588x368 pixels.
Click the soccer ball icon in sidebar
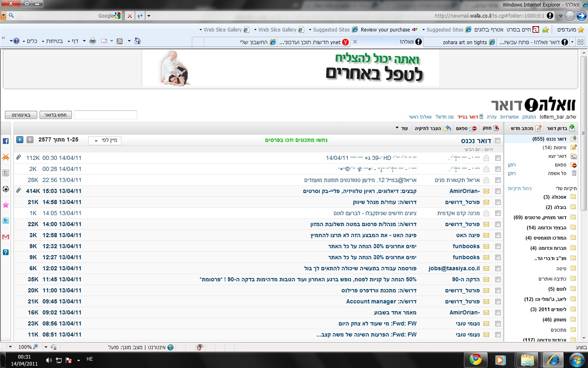6,189
